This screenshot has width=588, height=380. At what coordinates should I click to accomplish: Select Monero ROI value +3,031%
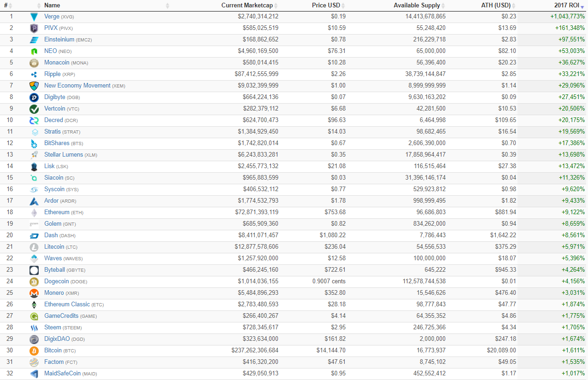pyautogui.click(x=573, y=293)
